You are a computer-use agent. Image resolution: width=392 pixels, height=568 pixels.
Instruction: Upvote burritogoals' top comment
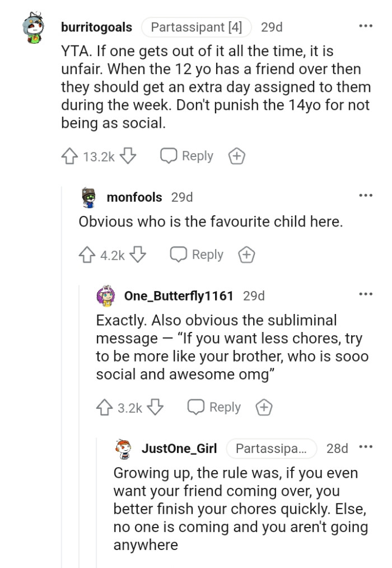click(x=70, y=156)
